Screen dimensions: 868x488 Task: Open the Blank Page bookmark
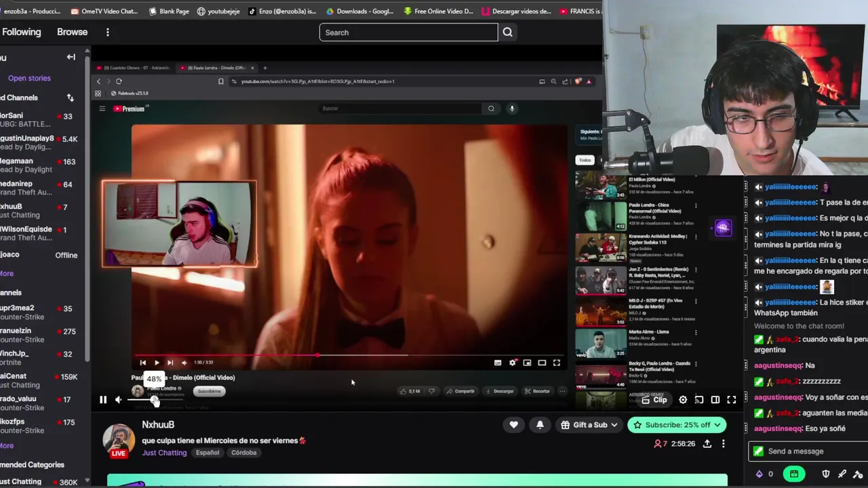tap(169, 11)
